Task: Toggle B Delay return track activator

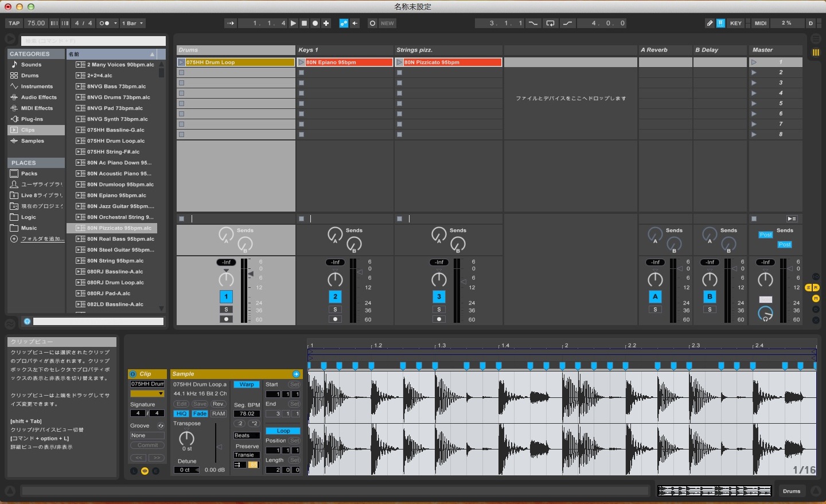Action: (710, 297)
